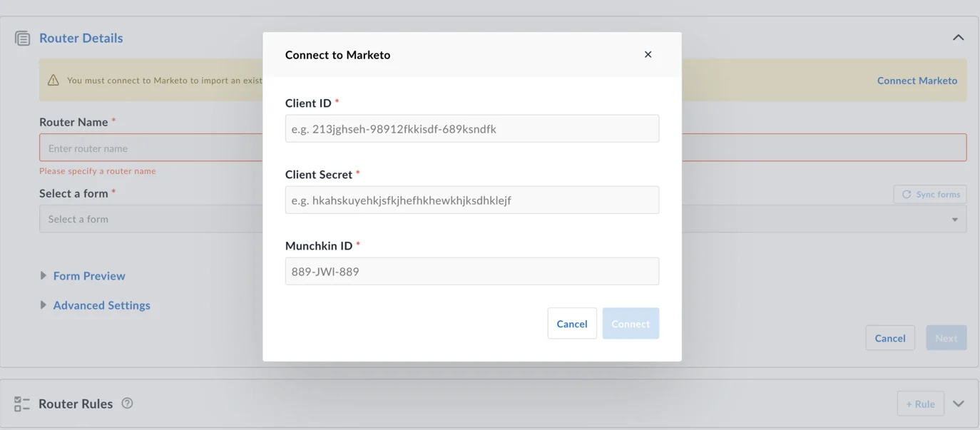
Task: Click the Cancel button below Router Details
Action: (x=889, y=337)
